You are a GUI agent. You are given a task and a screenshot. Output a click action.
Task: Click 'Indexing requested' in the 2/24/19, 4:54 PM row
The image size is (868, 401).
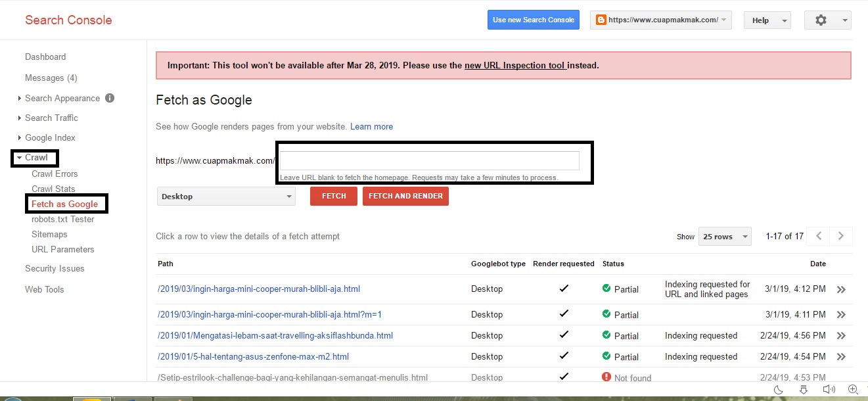tap(701, 356)
